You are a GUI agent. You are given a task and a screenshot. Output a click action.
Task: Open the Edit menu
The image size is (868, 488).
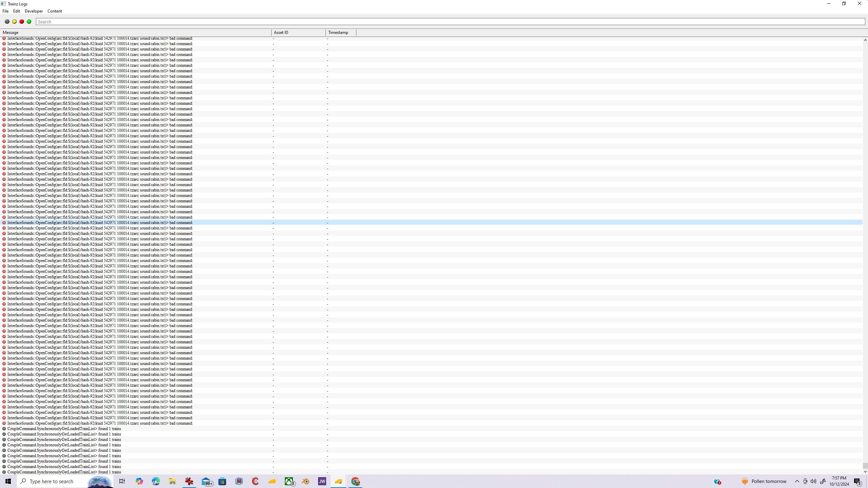click(x=16, y=11)
